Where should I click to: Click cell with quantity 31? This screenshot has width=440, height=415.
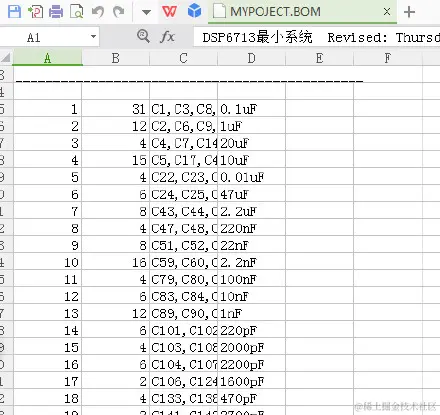(116, 109)
